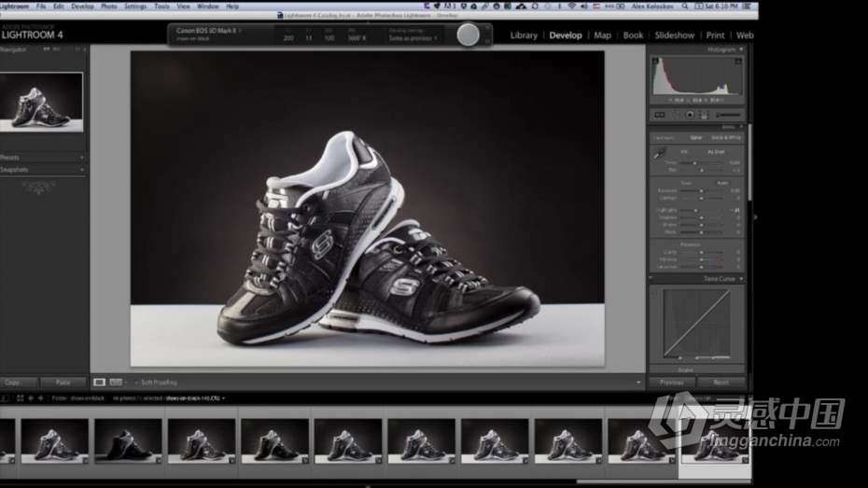Click the Navigator preview thumbnail
This screenshot has width=868, height=488.
coord(41,102)
